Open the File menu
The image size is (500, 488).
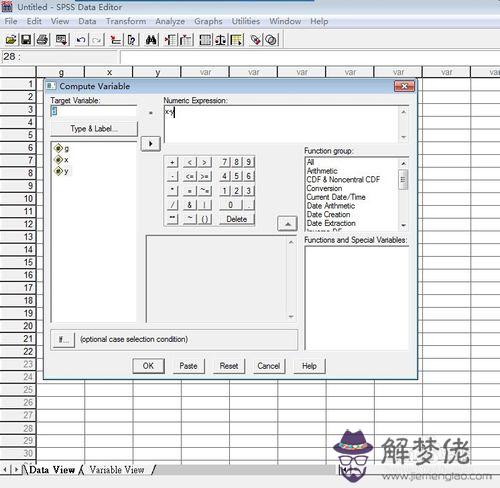pos(11,21)
